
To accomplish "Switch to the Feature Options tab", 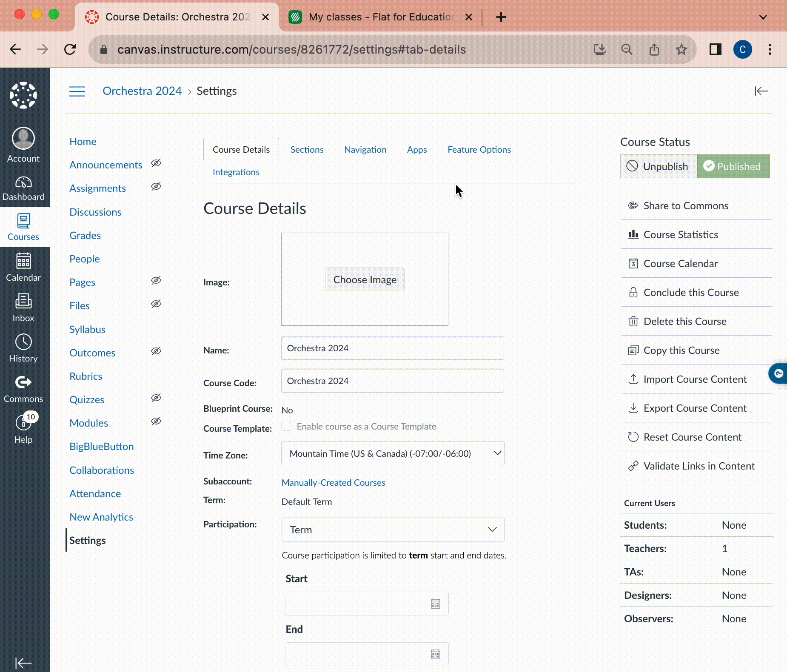I will tap(479, 150).
